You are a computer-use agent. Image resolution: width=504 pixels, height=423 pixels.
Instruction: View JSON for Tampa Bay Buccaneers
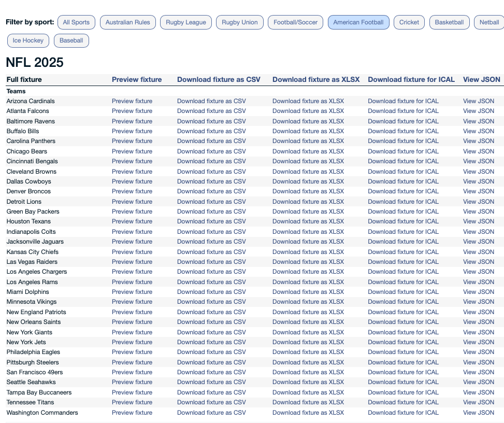coord(479,392)
